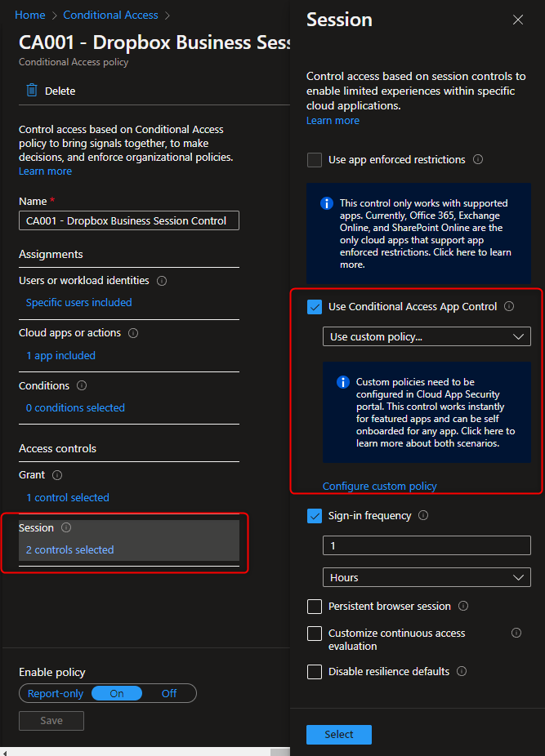
Task: Click the Select button
Action: [338, 734]
